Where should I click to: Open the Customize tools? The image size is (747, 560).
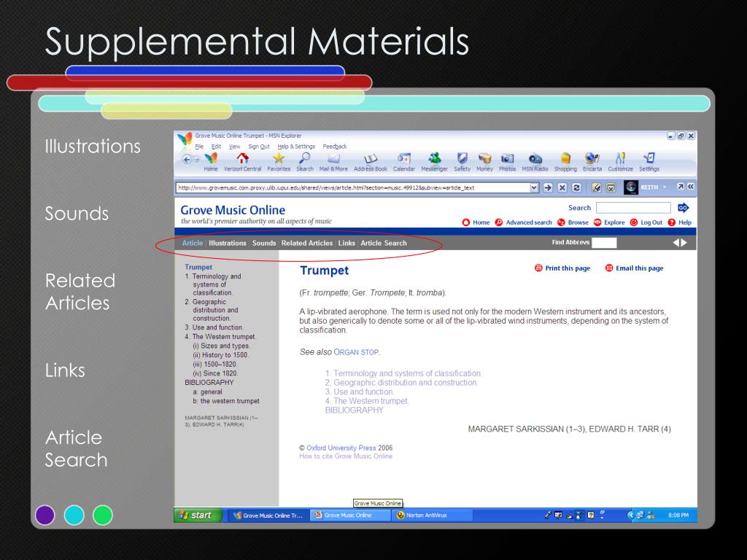pos(620,163)
